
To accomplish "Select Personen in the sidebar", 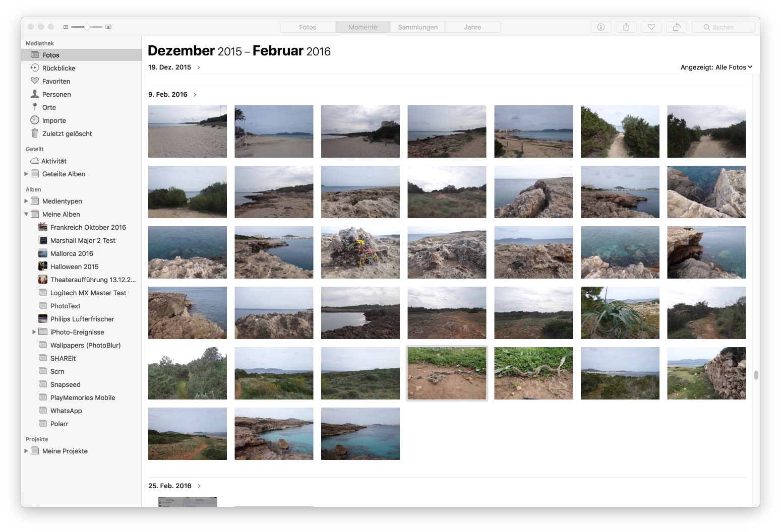I will 56,94.
